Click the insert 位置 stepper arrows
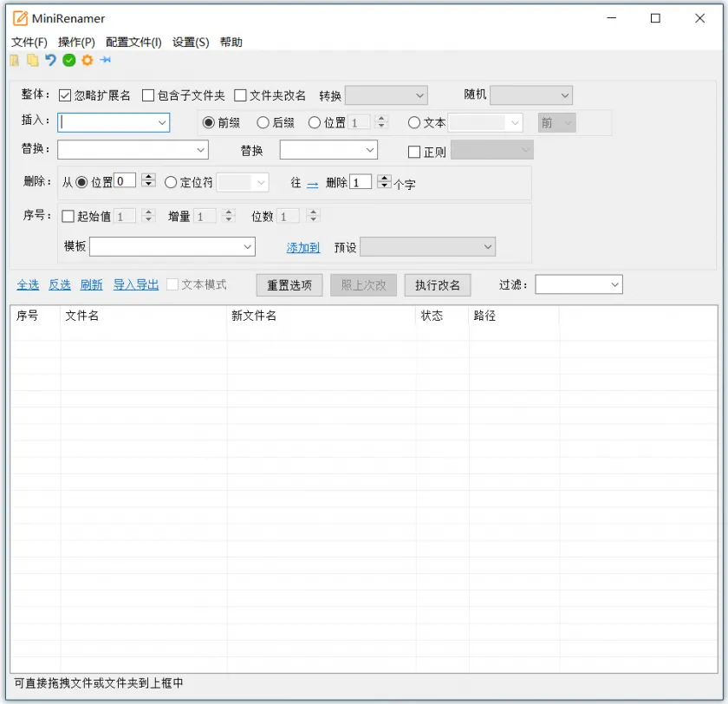728x704 pixels. click(x=381, y=122)
